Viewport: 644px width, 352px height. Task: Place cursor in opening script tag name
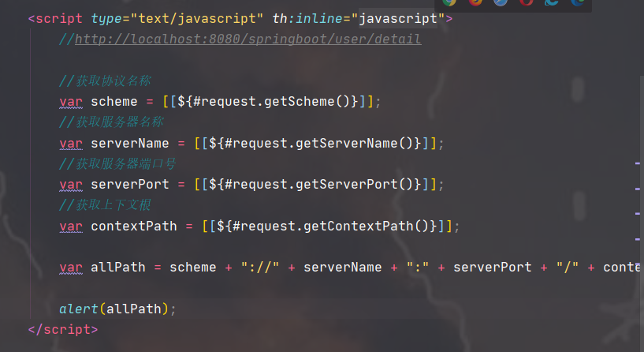pos(59,18)
